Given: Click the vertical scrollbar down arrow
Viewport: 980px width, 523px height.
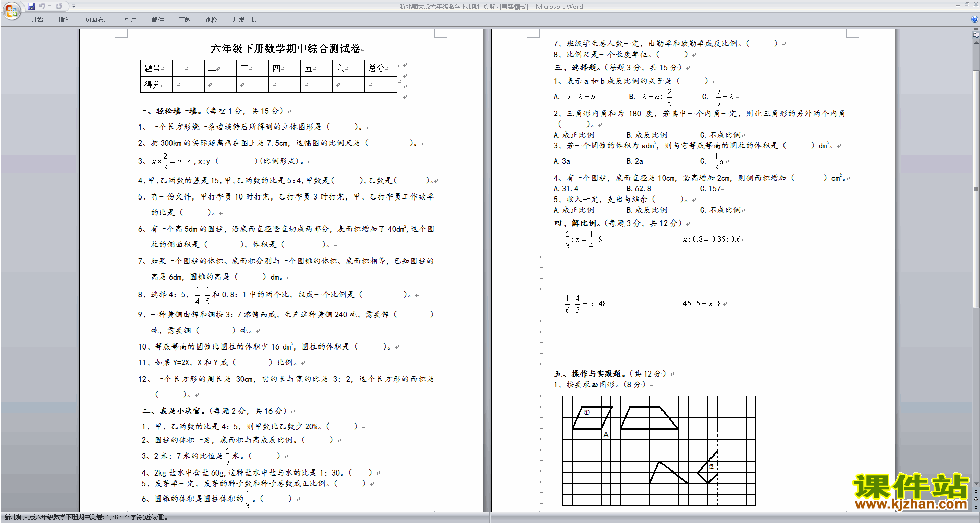Looking at the screenshot, I should 976,483.
